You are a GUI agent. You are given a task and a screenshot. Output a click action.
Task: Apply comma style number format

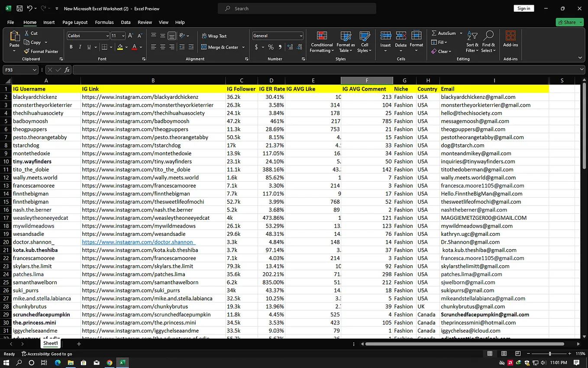pos(280,47)
